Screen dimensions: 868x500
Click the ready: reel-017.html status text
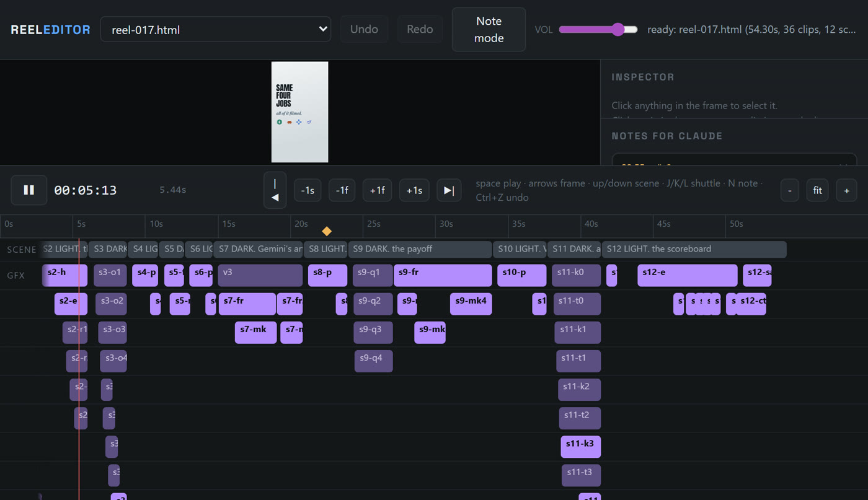click(x=752, y=29)
